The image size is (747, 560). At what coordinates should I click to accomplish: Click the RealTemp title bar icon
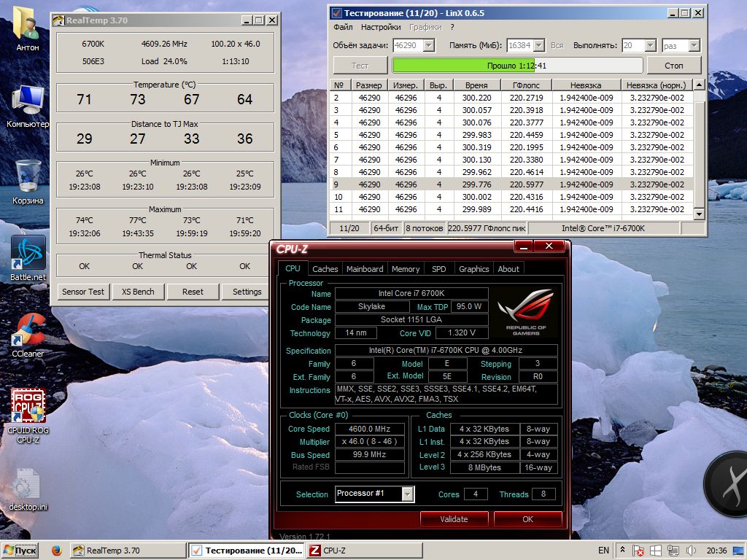click(x=58, y=20)
